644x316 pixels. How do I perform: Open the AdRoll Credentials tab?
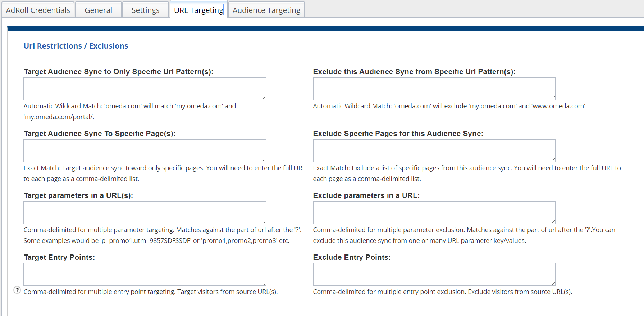point(38,10)
